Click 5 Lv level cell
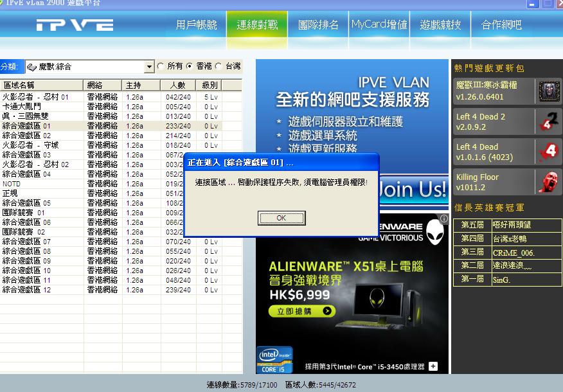 coord(211,97)
